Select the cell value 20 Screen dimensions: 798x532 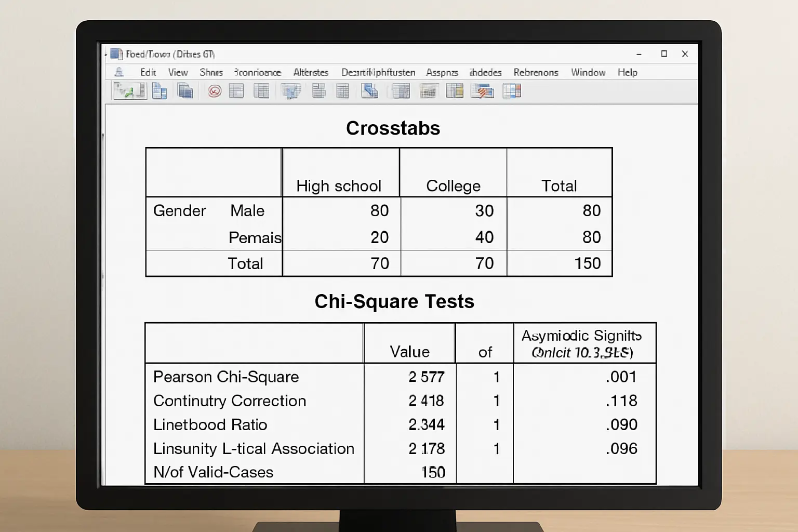click(x=379, y=237)
